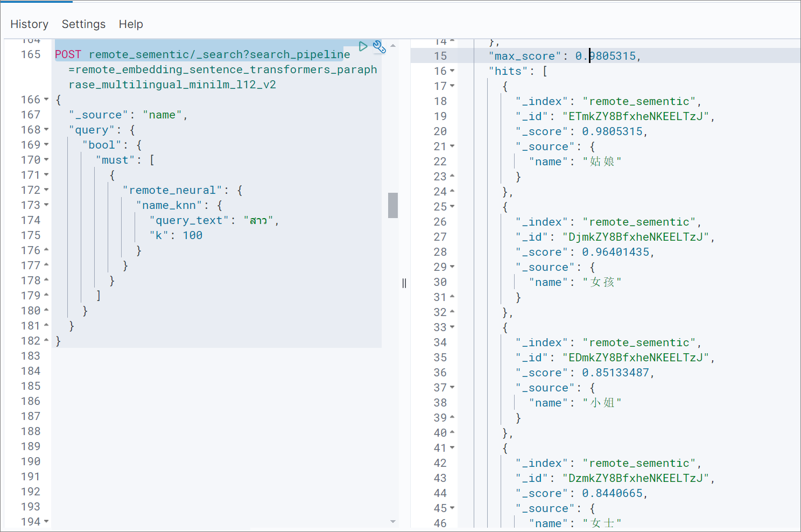Click the query_text value "สาว"
The width and height of the screenshot is (801, 532).
coord(258,220)
